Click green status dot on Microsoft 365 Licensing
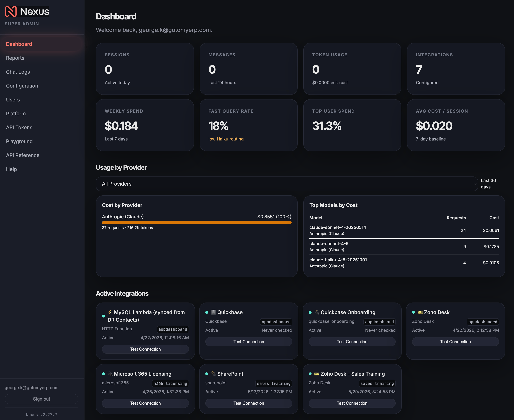 point(103,374)
